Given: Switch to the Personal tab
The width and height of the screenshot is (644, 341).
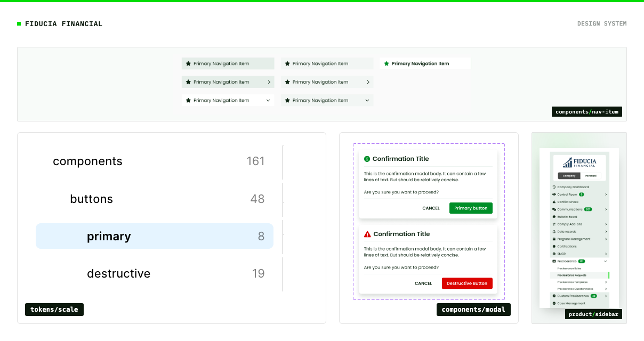Looking at the screenshot, I should [x=591, y=176].
